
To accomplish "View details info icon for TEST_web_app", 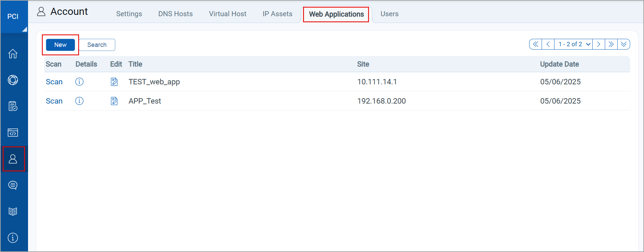I will coord(79,82).
